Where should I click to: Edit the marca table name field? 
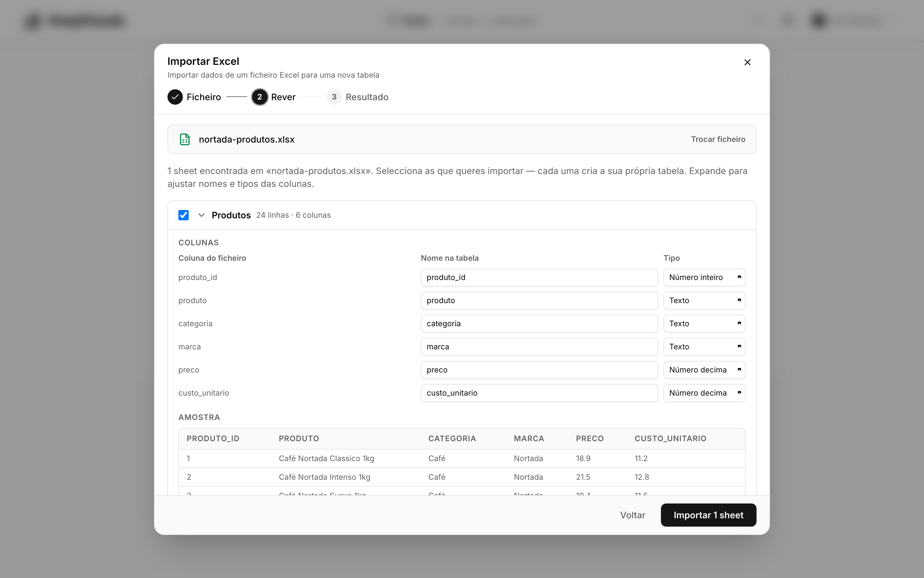[539, 347]
